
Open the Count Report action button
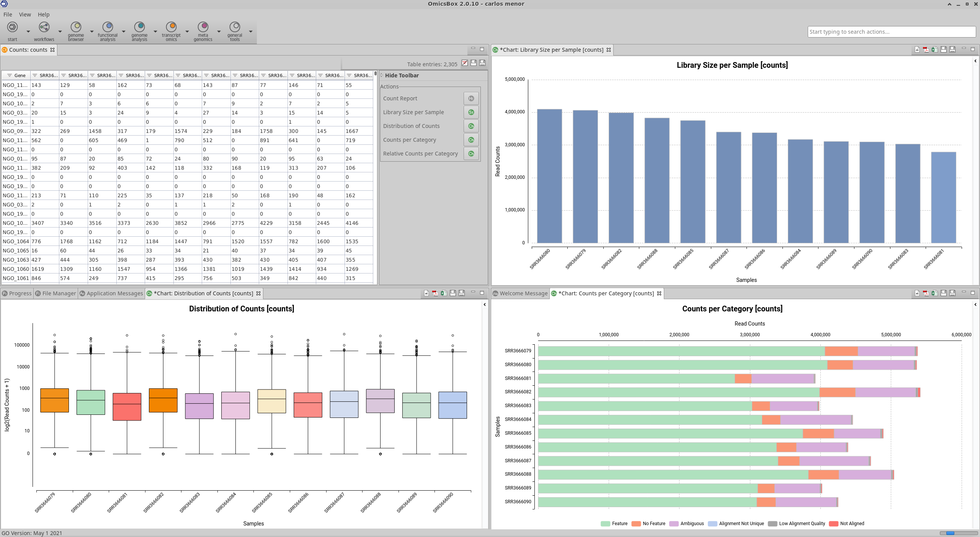(x=471, y=98)
